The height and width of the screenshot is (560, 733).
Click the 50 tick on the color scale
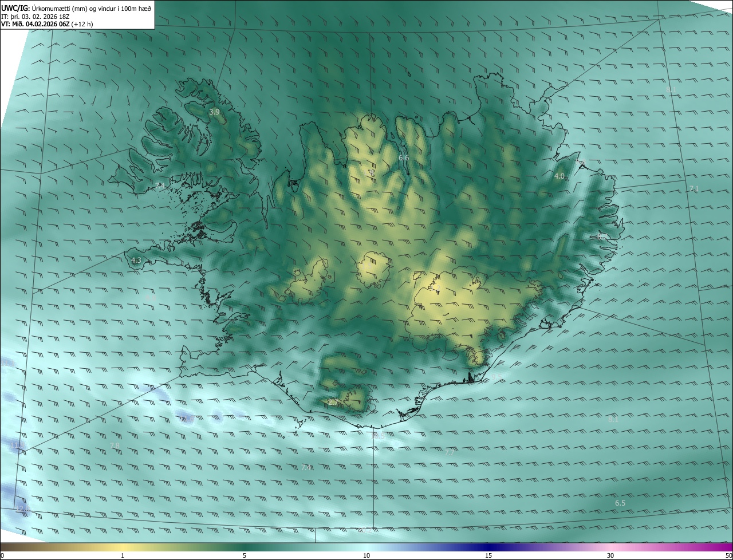pos(728,555)
